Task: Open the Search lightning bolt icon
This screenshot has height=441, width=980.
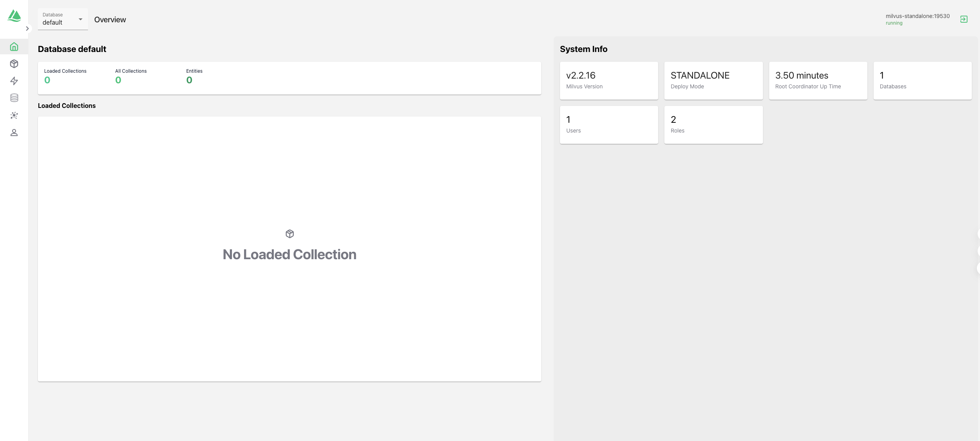Action: coord(14,81)
